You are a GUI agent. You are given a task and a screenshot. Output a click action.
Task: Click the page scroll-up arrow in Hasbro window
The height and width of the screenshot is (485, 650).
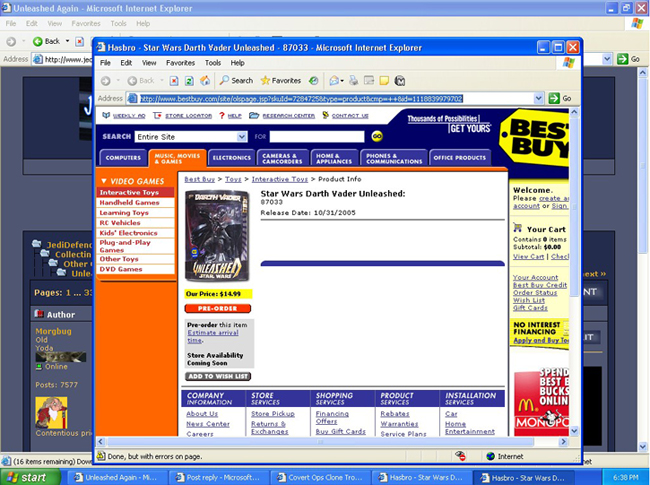[x=574, y=112]
